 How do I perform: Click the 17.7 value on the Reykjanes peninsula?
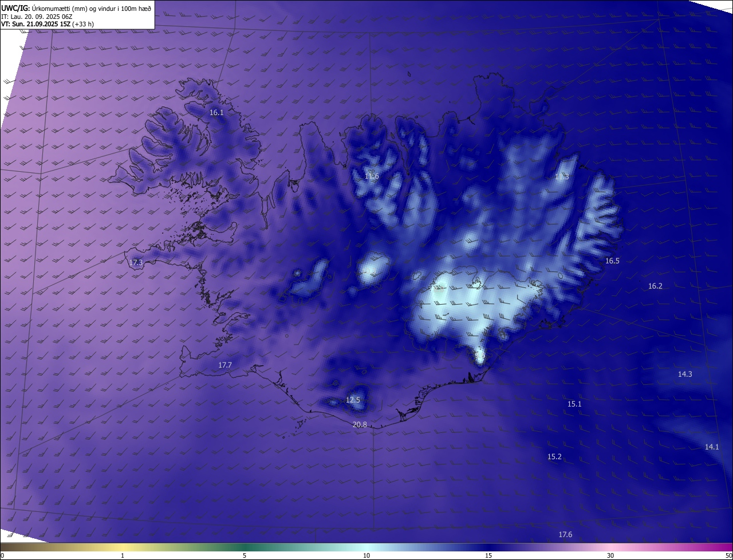[225, 365]
